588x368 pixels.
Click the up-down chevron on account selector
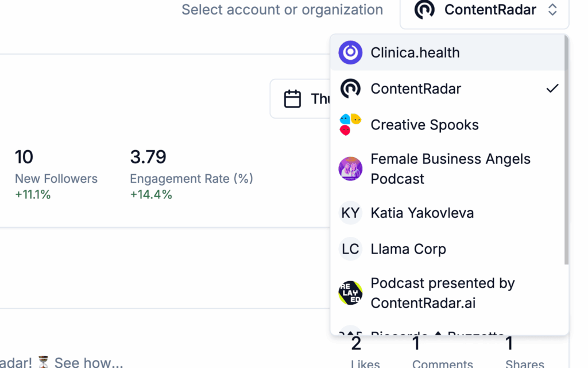(x=552, y=10)
